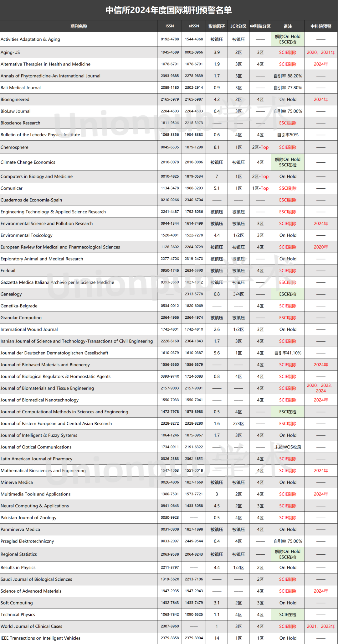Select the Forktail journal name
The width and height of the screenshot is (338, 644).
point(8,270)
